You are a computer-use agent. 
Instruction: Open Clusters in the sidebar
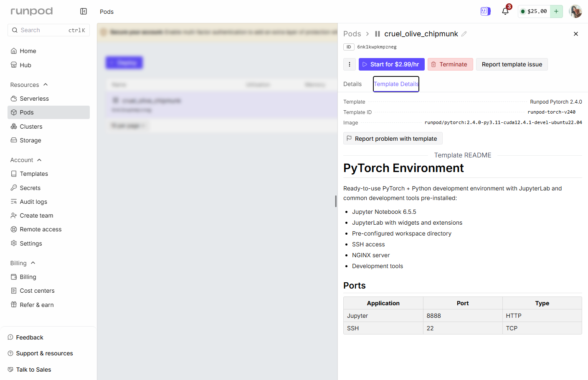48,127
